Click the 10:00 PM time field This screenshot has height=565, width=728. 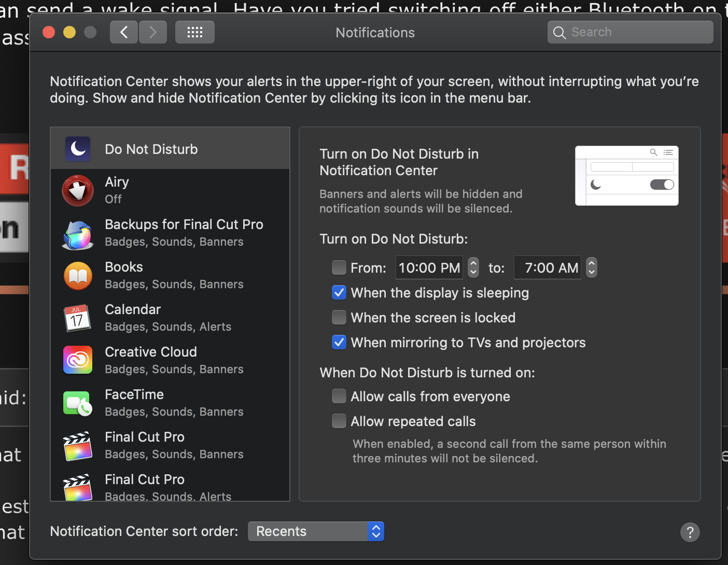point(430,267)
